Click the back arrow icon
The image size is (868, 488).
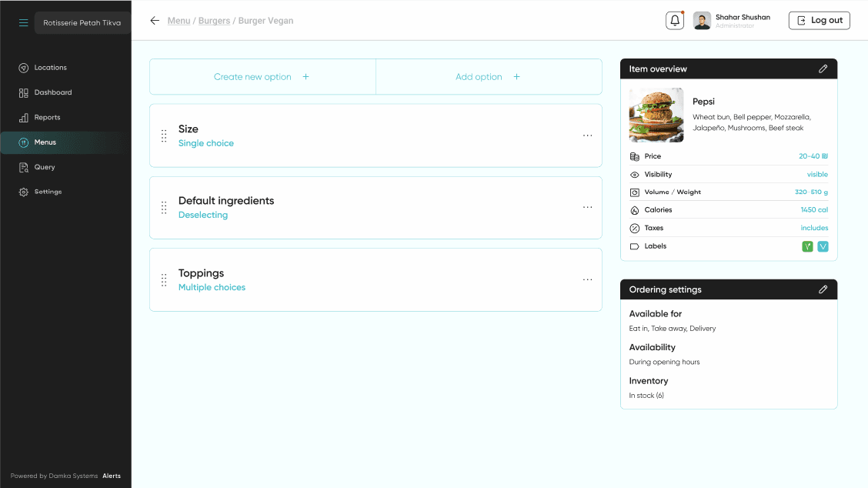coord(155,21)
